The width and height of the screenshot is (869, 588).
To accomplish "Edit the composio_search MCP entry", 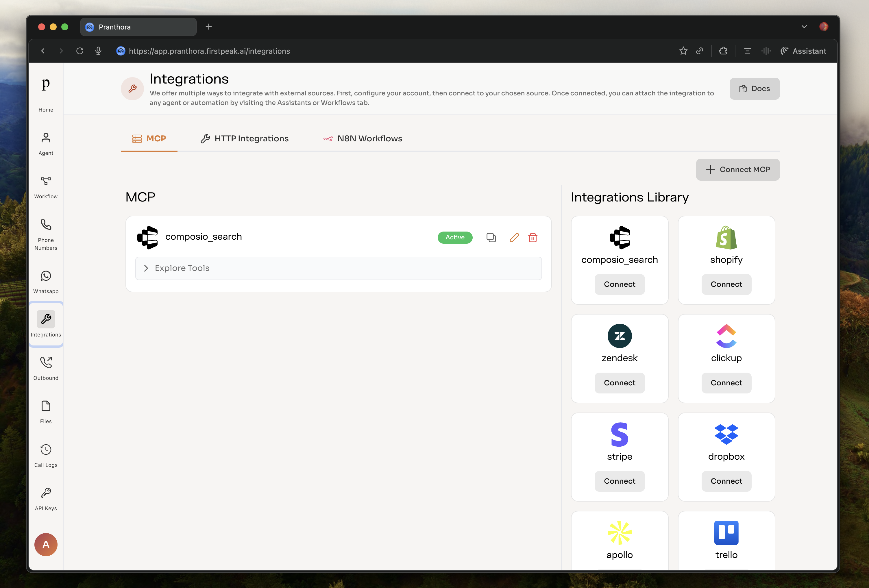I will [x=514, y=237].
